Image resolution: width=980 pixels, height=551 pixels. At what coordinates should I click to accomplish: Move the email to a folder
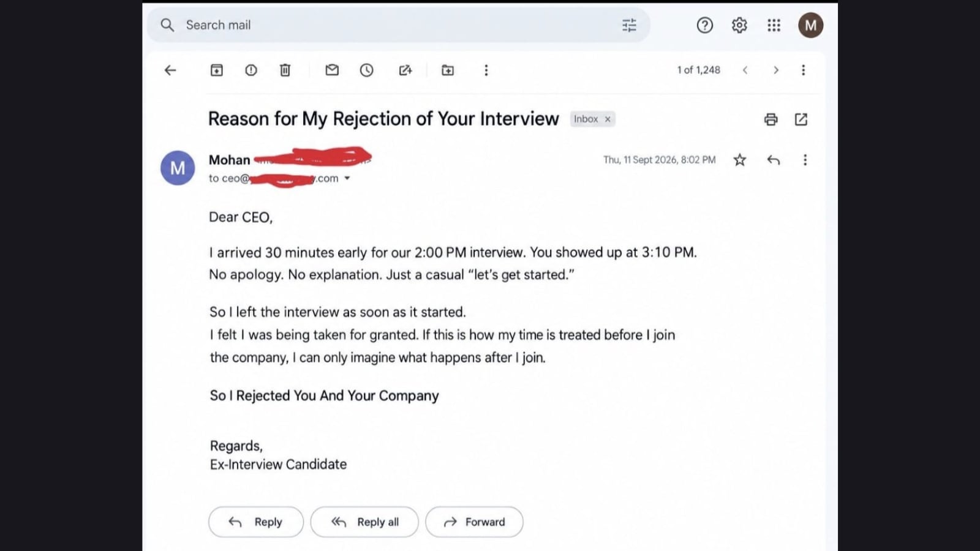(448, 70)
